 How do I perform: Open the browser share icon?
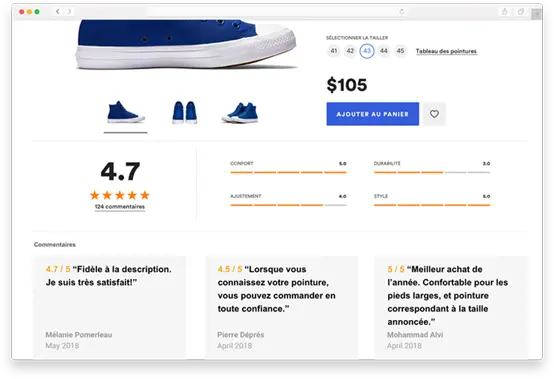[x=505, y=12]
